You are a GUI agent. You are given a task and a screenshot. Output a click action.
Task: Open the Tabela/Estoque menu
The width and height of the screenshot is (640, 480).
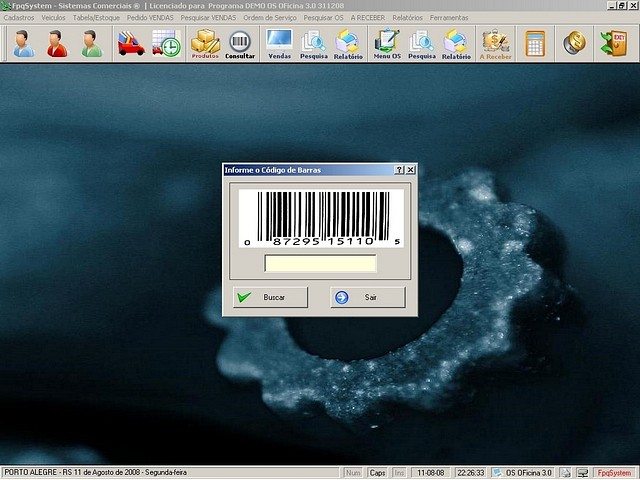96,18
